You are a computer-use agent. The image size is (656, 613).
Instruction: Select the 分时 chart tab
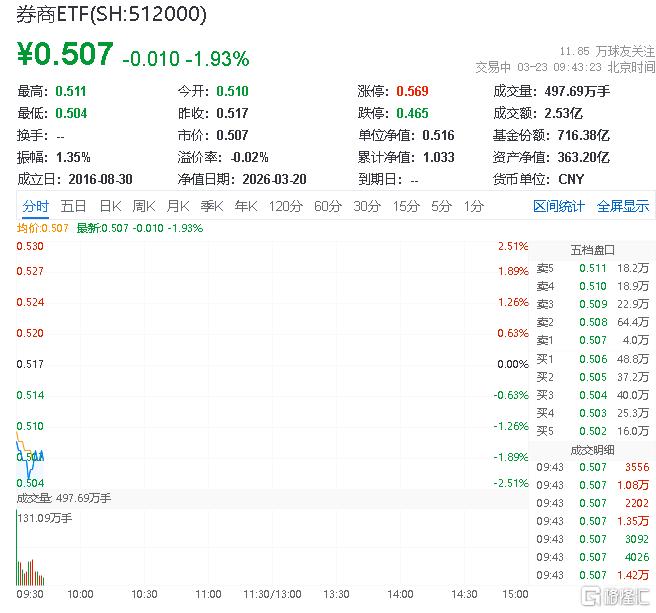pyautogui.click(x=36, y=206)
